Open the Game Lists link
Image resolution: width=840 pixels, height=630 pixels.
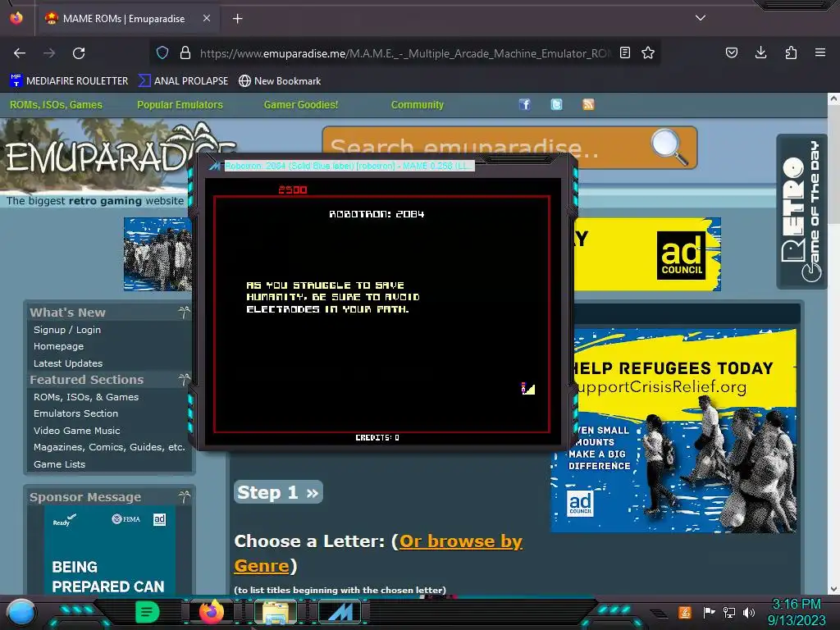pyautogui.click(x=59, y=464)
